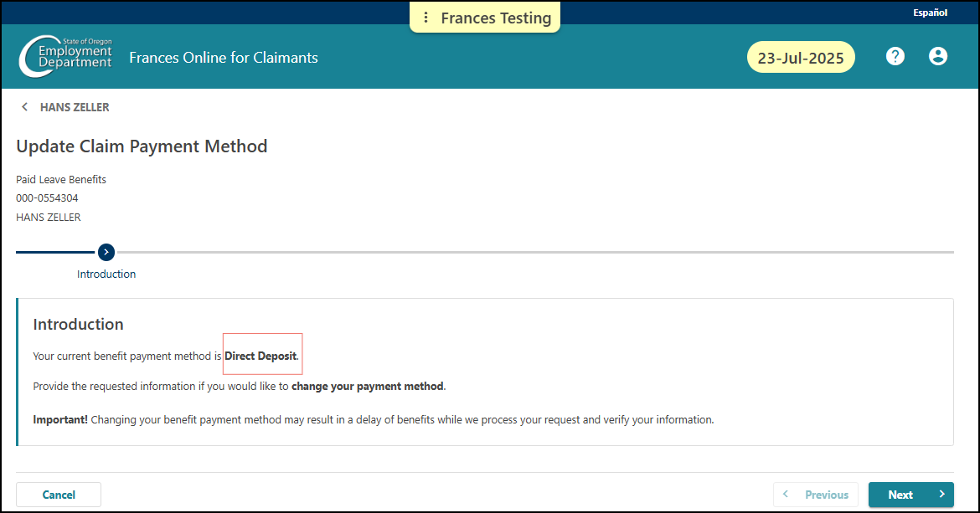
Task: Open the user profile account icon
Action: tap(937, 57)
